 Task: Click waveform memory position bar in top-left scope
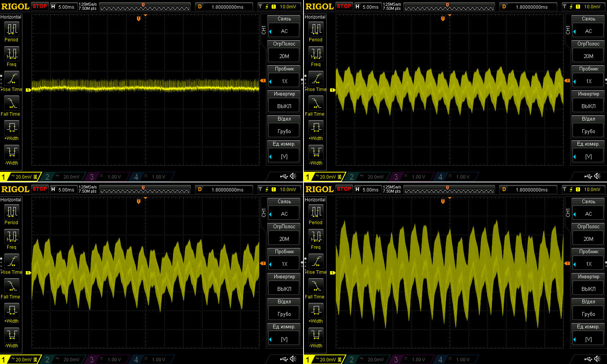coord(145,8)
